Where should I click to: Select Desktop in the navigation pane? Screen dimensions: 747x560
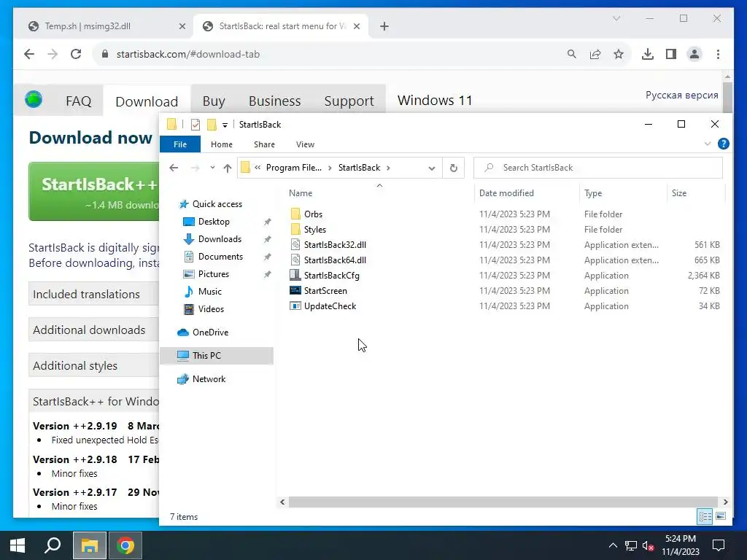(x=214, y=222)
